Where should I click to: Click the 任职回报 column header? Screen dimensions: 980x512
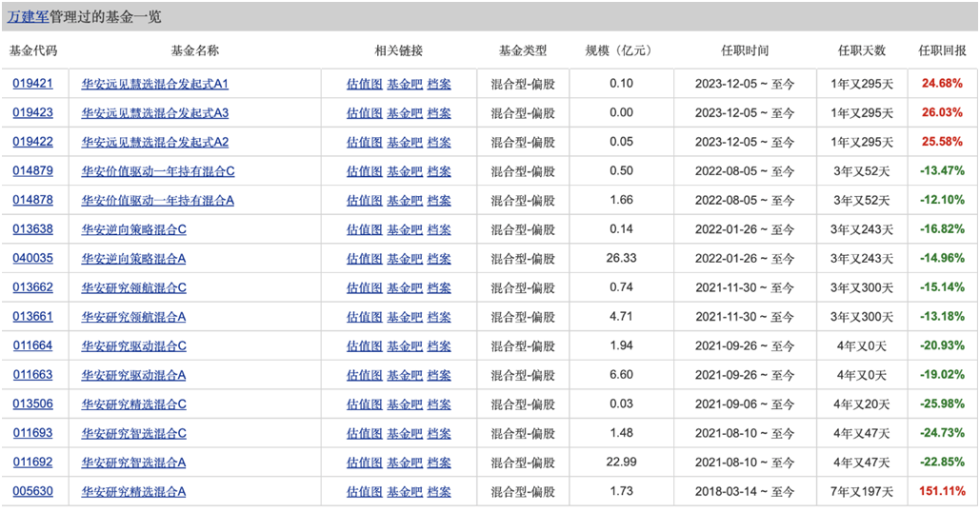(941, 50)
